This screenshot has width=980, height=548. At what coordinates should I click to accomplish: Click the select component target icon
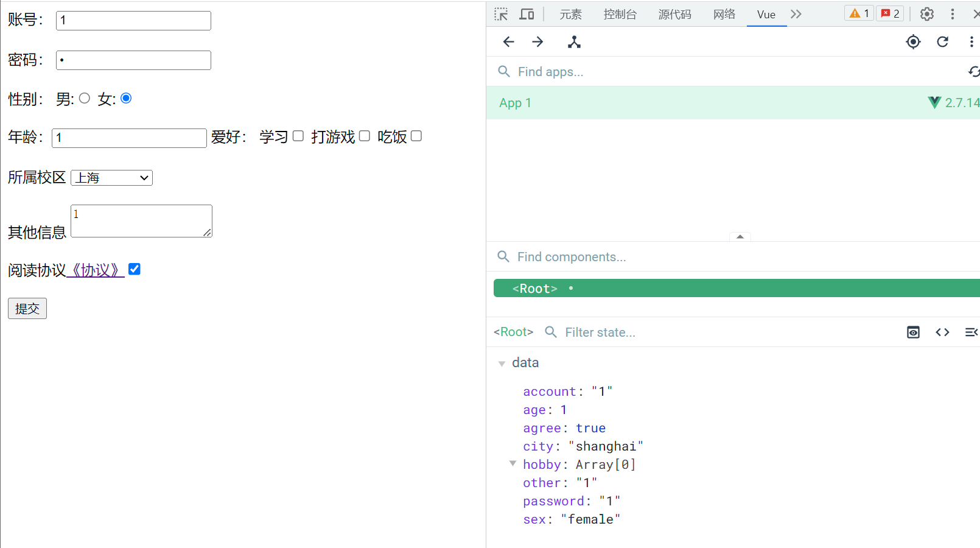(x=913, y=41)
